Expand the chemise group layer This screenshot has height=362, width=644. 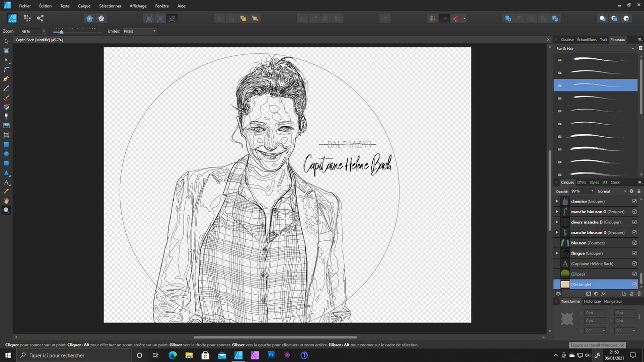pos(557,201)
